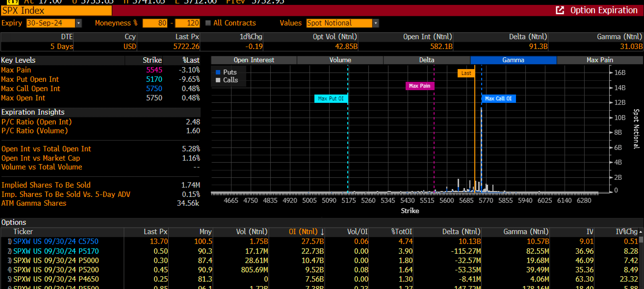This screenshot has width=644, height=289.
Task: Click the Max Pain strike value 5545
Action: tap(154, 70)
